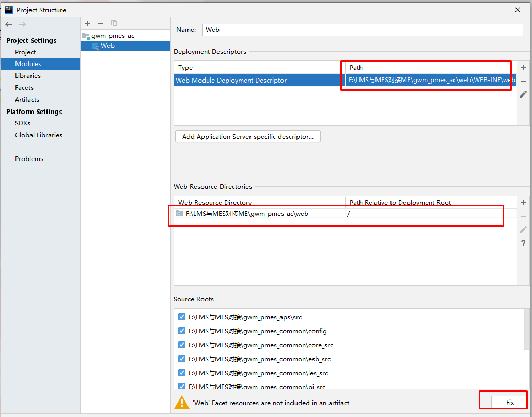
Task: Toggle gwm_pmes_common\config source root checkbox
Action: pyautogui.click(x=181, y=331)
